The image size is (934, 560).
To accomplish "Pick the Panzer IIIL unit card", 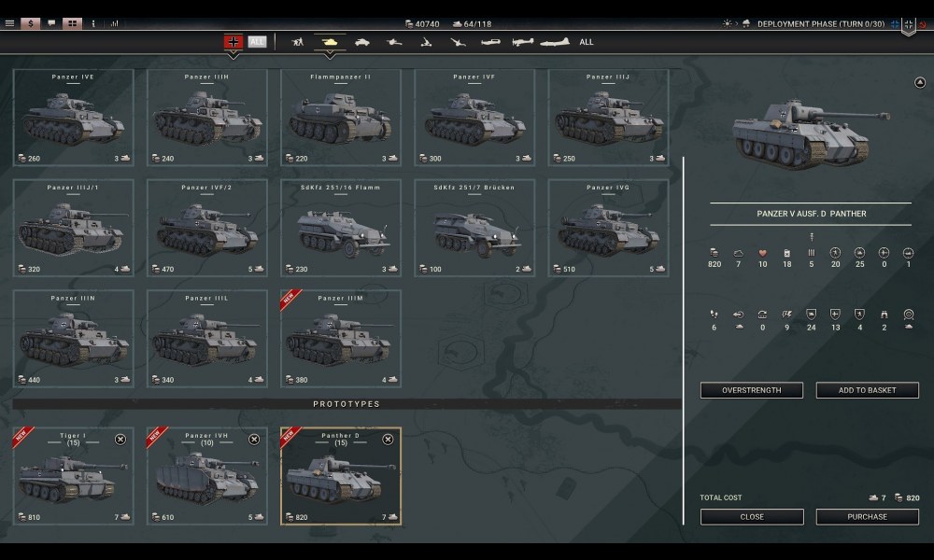I will pyautogui.click(x=207, y=339).
